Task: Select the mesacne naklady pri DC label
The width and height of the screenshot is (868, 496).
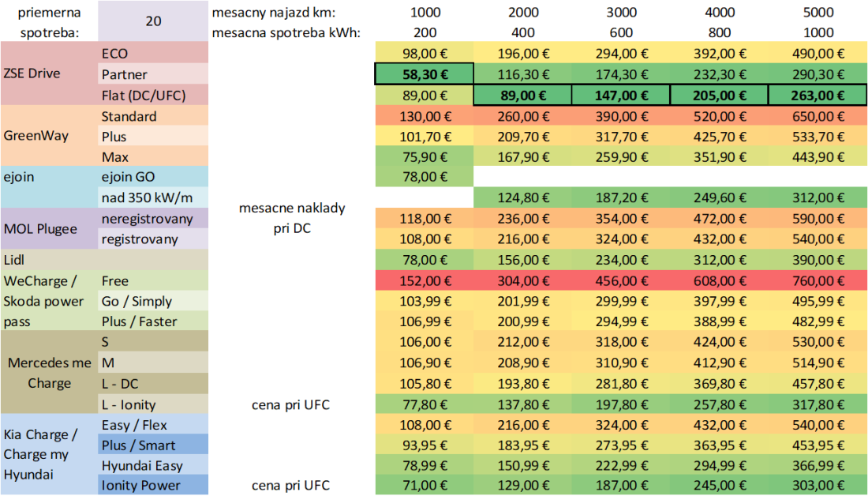Action: [291, 218]
